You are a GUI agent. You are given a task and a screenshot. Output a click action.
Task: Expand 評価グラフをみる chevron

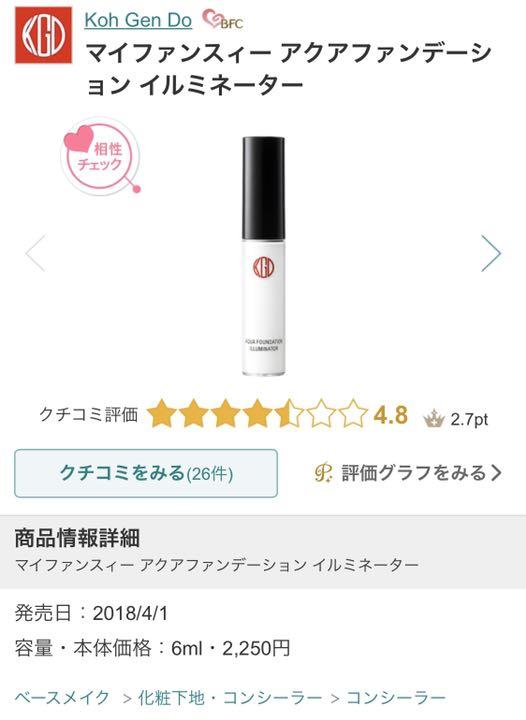pyautogui.click(x=496, y=472)
